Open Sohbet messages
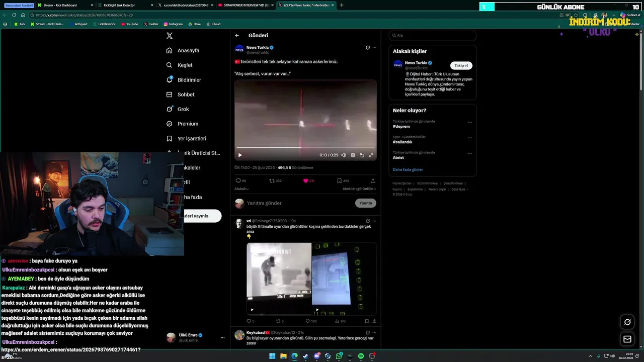 180,95
